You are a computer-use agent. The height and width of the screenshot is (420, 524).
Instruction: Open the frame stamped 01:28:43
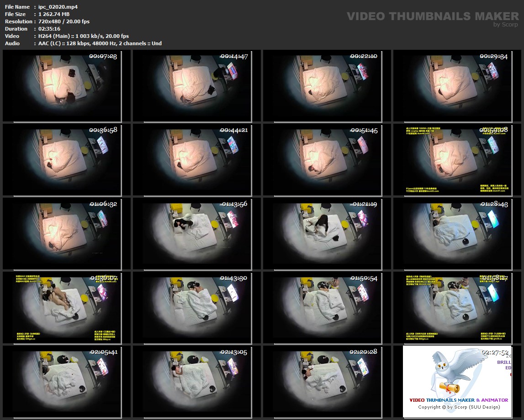pos(457,233)
